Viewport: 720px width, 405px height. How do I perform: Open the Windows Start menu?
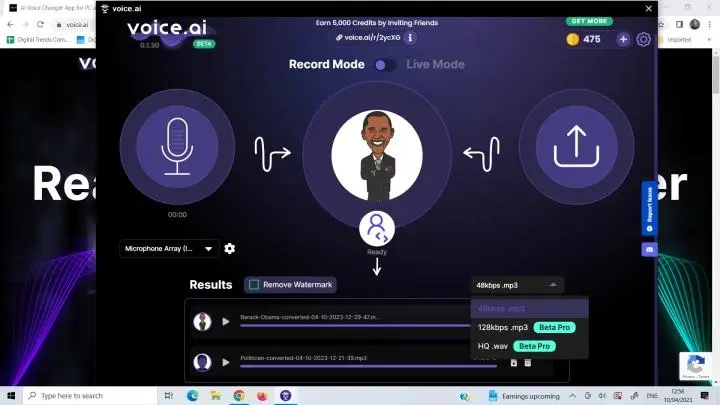pos(11,395)
